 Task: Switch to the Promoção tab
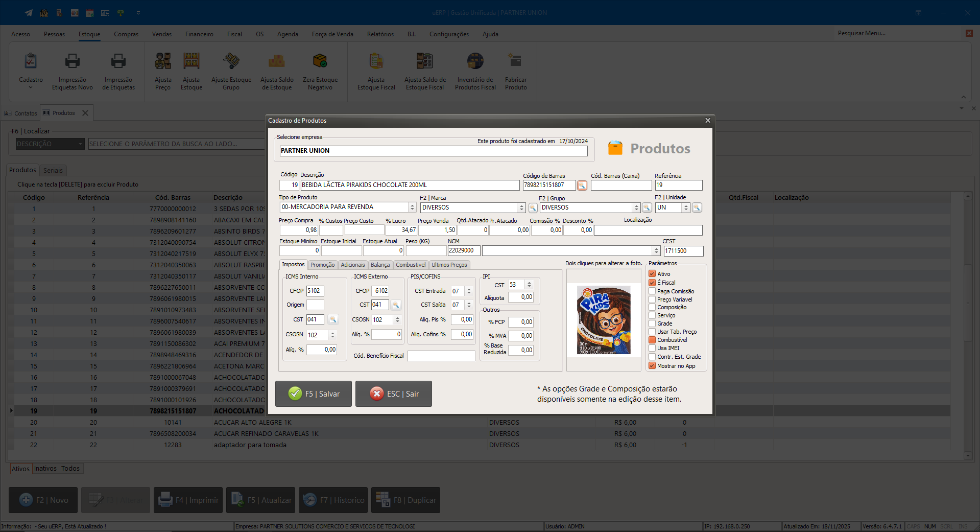pyautogui.click(x=322, y=265)
